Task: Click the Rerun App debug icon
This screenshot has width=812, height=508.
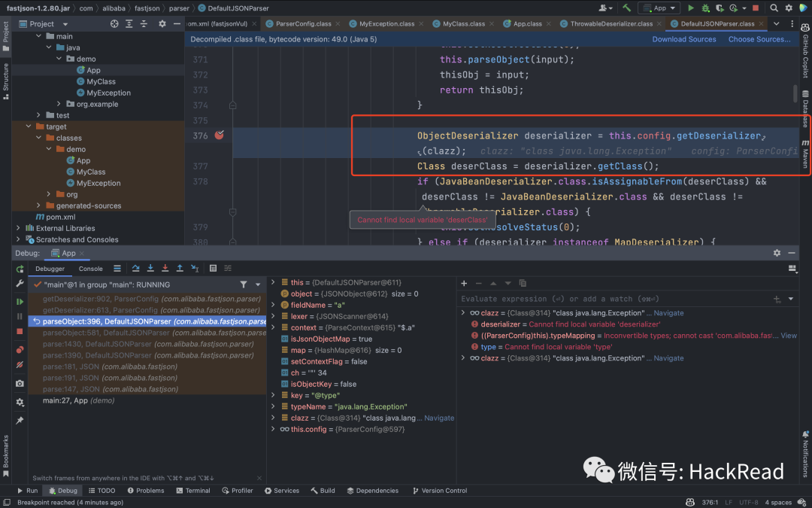Action: [x=20, y=269]
